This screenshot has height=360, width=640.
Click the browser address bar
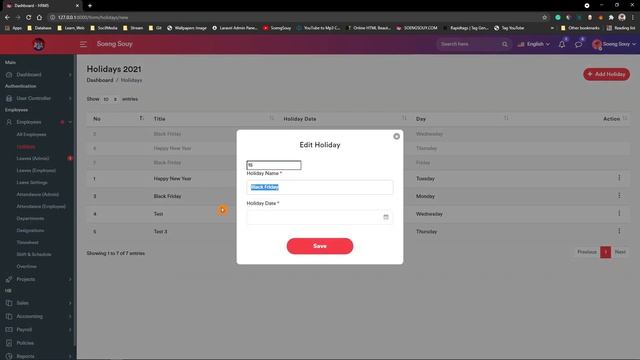point(294,18)
